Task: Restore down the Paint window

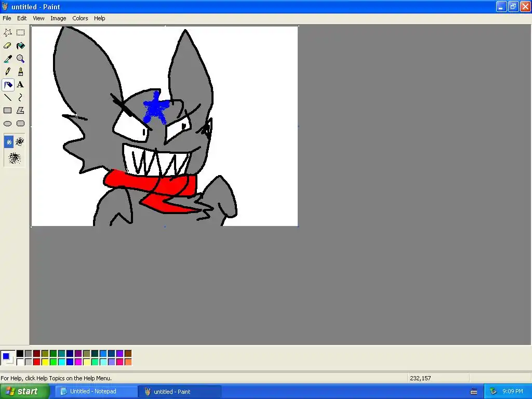Action: 513,6
